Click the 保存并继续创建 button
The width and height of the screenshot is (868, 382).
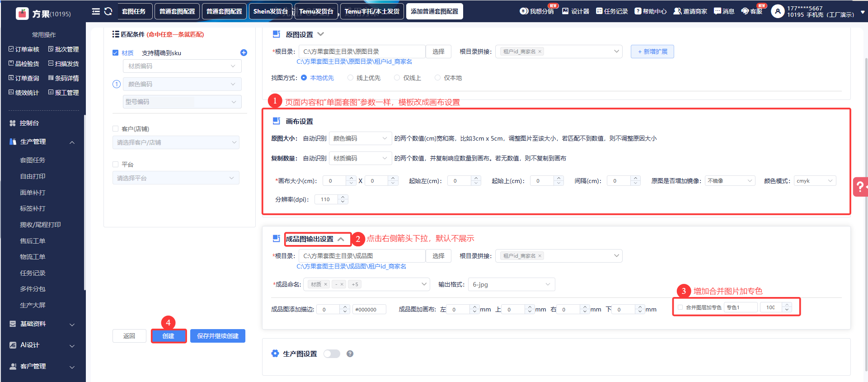pos(217,336)
